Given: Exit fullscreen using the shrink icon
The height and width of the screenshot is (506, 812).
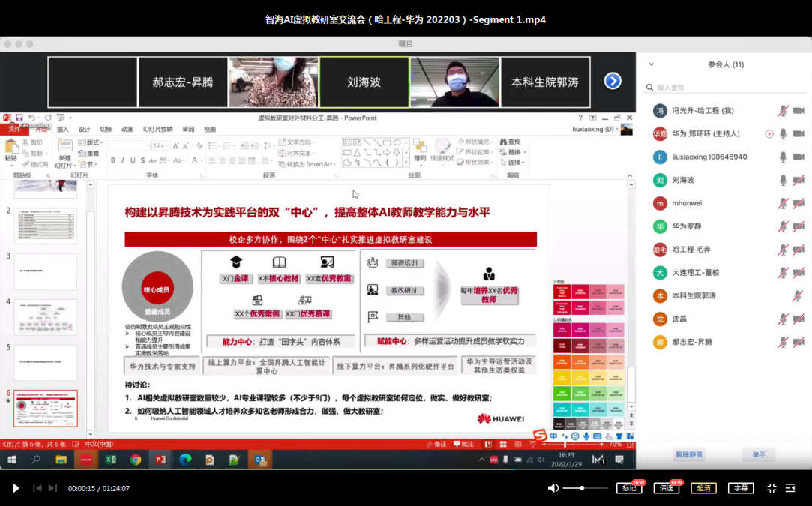Looking at the screenshot, I should coord(772,488).
